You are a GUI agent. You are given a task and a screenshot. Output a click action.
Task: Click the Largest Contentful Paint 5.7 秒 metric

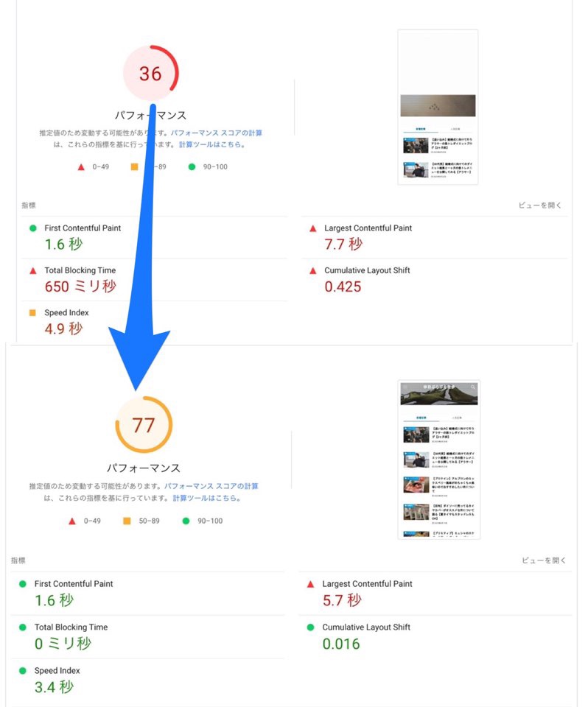pos(435,594)
